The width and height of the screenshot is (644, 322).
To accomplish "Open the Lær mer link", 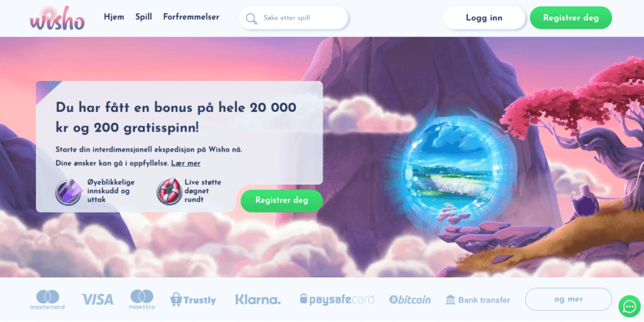I will pos(186,164).
